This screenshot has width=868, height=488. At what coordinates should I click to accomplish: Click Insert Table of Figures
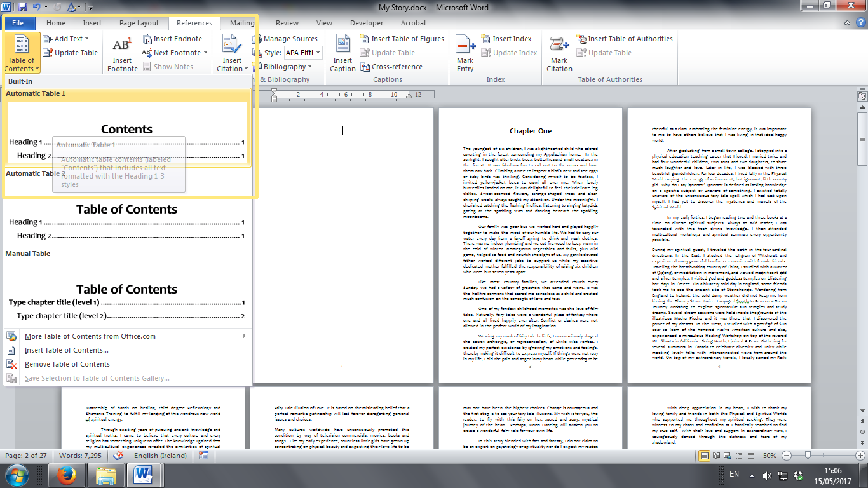tap(402, 39)
